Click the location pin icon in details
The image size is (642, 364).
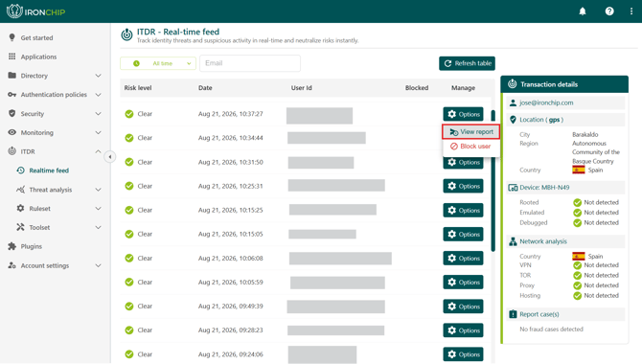click(x=513, y=120)
